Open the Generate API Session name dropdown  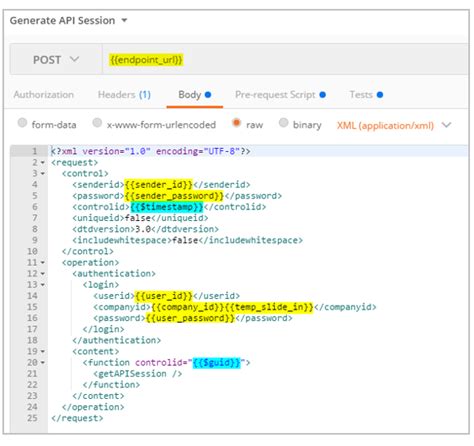click(124, 20)
